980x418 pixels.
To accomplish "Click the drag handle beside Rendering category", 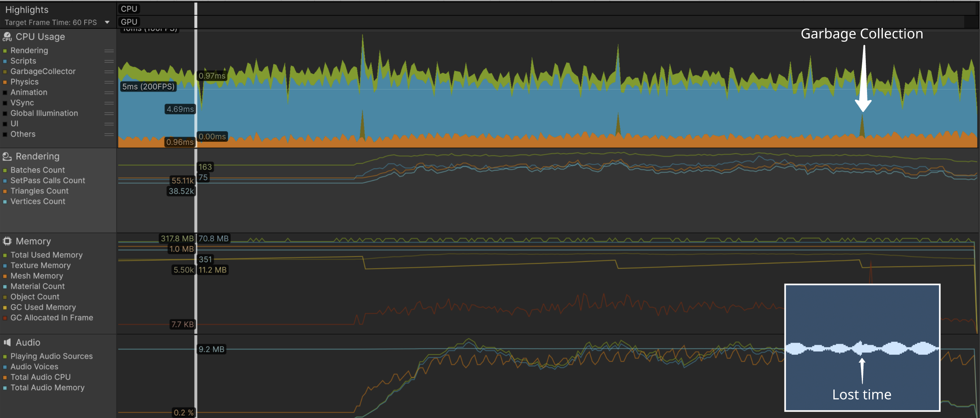I will pos(109,51).
